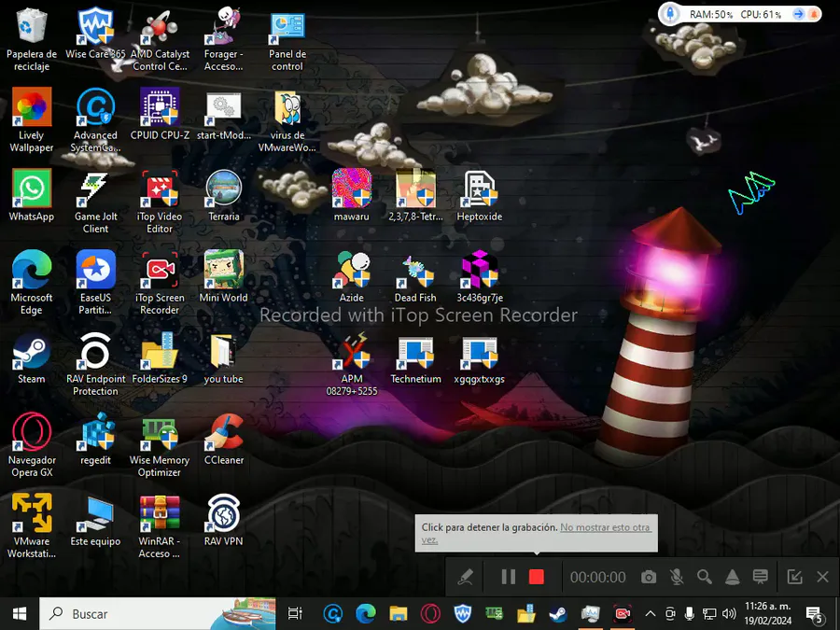Click the 3c436gr7je desktop icon
Viewport: 840px width, 630px height.
point(480,276)
